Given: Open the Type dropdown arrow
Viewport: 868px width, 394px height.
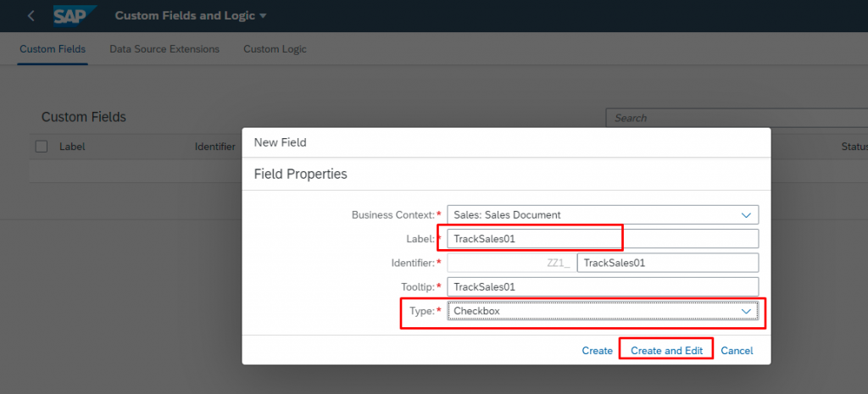Looking at the screenshot, I should point(746,312).
